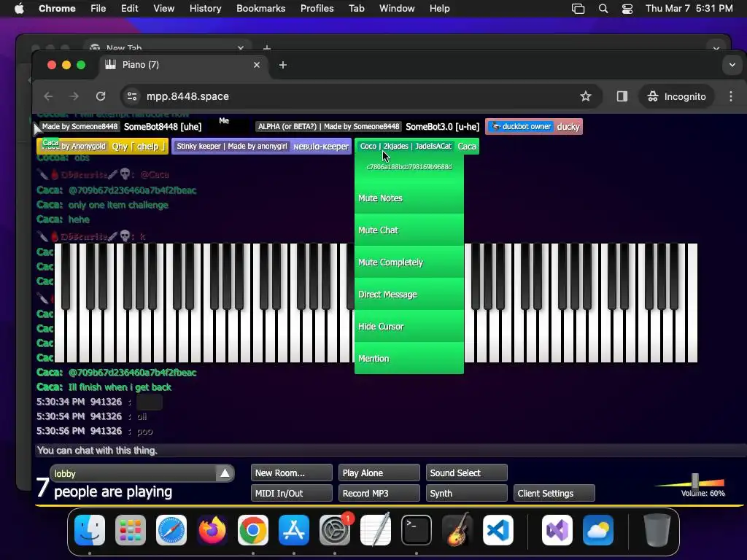The height and width of the screenshot is (560, 747).
Task: Open Terminal from the dock
Action: click(x=417, y=530)
